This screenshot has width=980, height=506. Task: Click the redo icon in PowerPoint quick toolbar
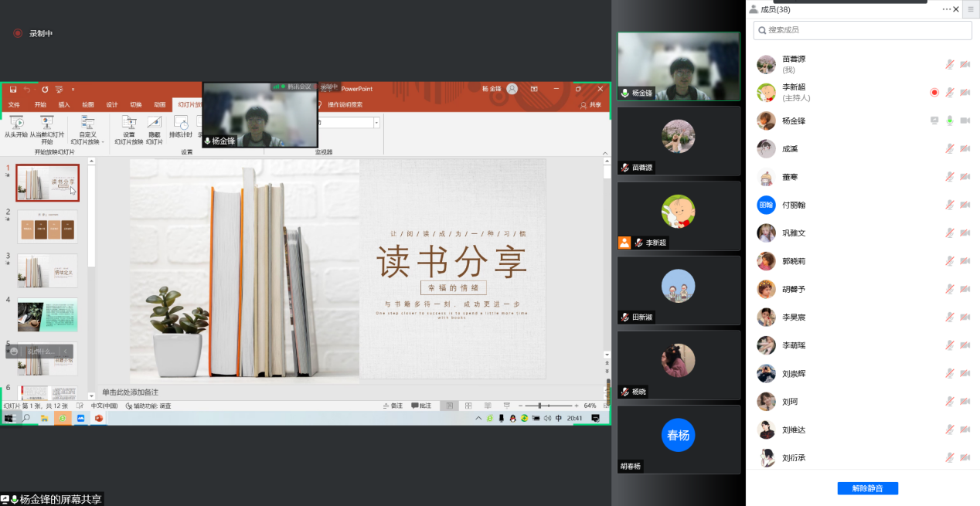45,90
